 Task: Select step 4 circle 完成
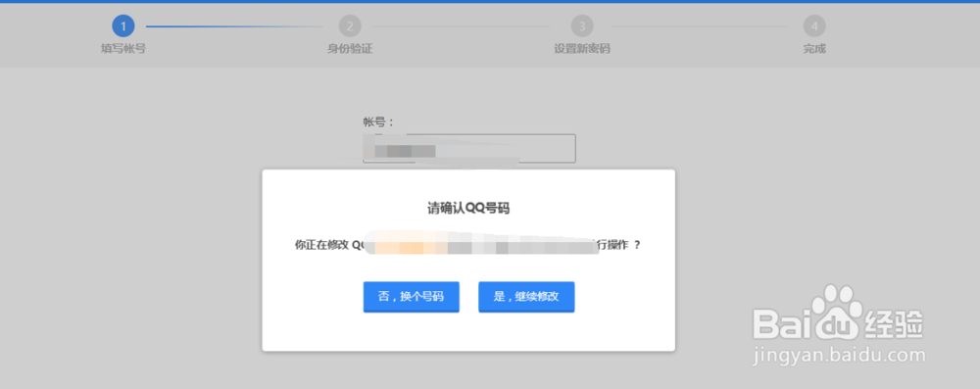814,26
